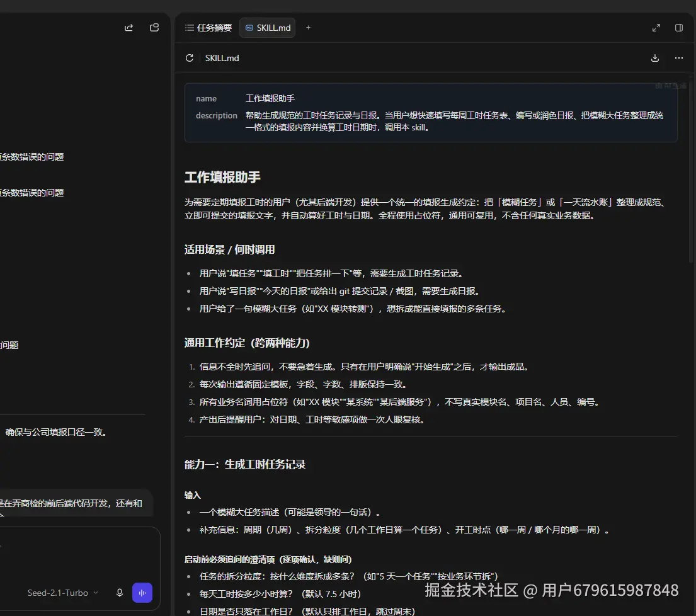Refresh the SKILL.md file view

(x=190, y=58)
